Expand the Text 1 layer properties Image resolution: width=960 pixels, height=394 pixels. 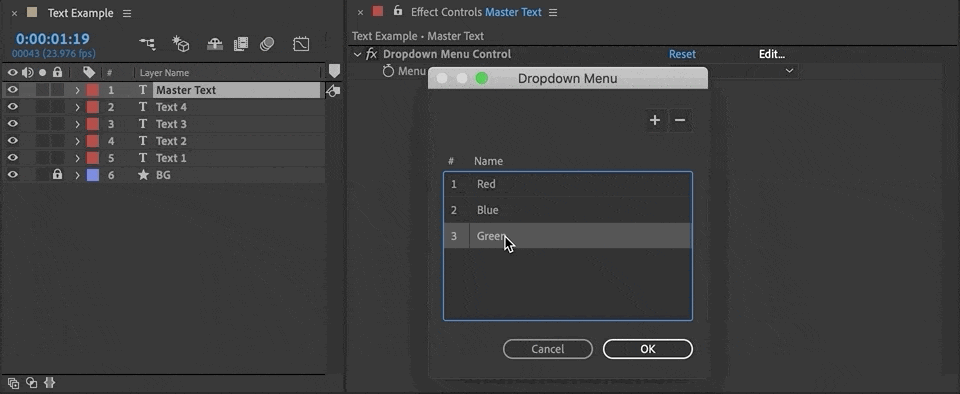pos(77,158)
